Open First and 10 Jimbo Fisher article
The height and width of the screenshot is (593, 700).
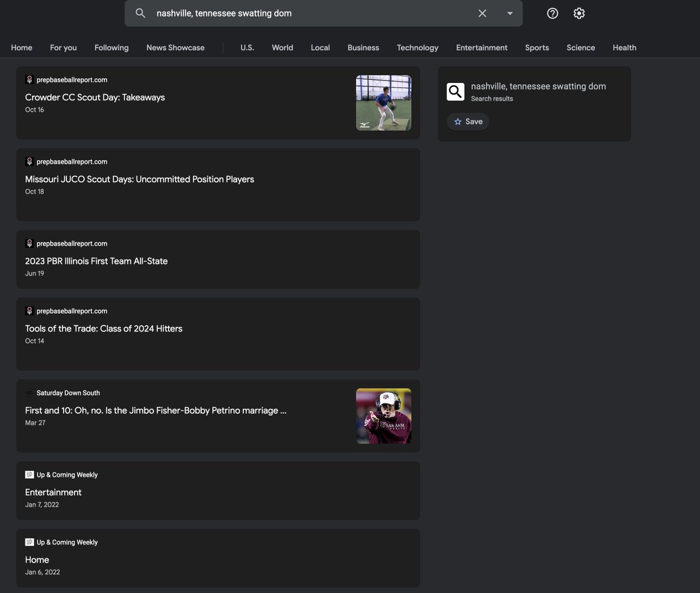(156, 410)
